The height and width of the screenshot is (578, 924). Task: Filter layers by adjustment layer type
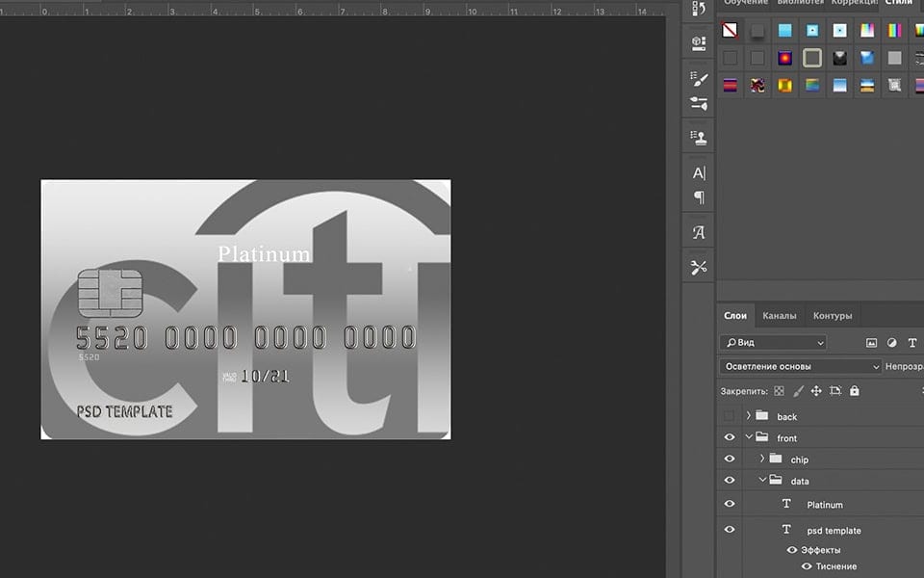(891, 343)
